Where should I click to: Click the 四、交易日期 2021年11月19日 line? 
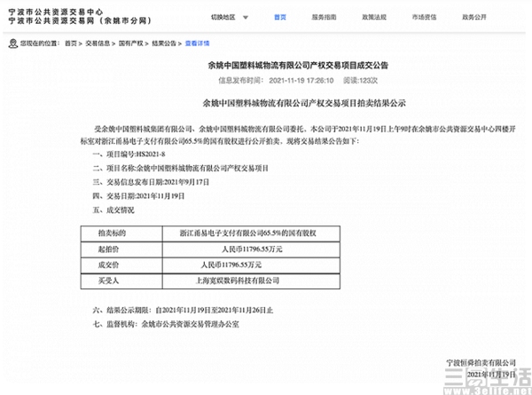click(138, 196)
